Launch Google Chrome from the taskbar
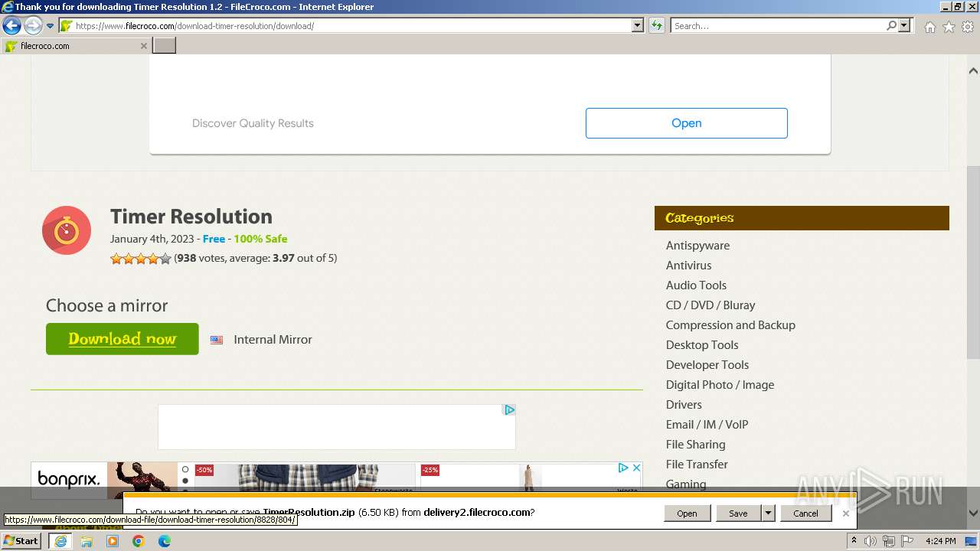The height and width of the screenshot is (551, 980). point(139,541)
